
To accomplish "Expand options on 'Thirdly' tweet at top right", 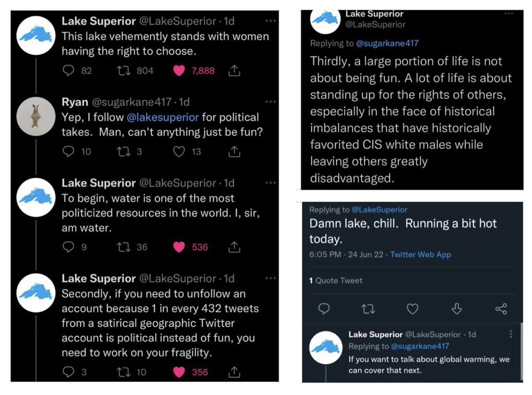I will [509, 14].
